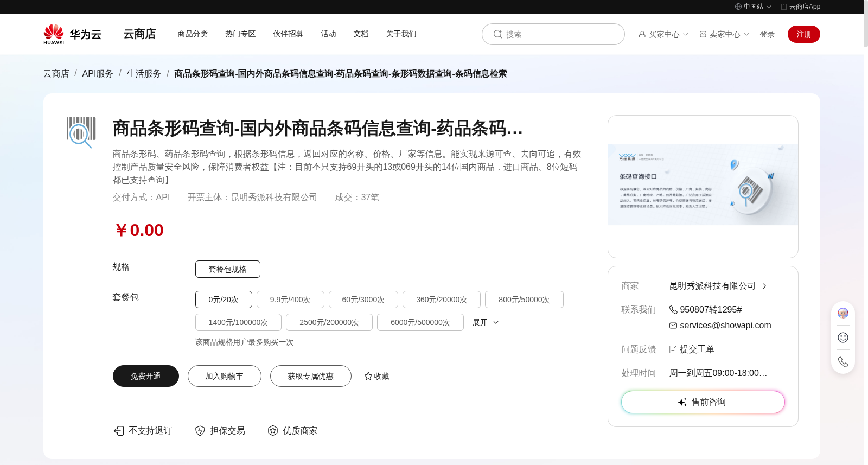Select the 6000元/500000次 package
The height and width of the screenshot is (465, 868).
[x=420, y=322]
